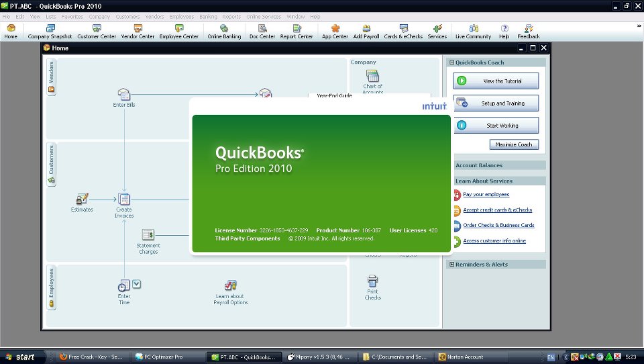Open the App Center
This screenshot has width=644, height=364.
click(x=335, y=32)
